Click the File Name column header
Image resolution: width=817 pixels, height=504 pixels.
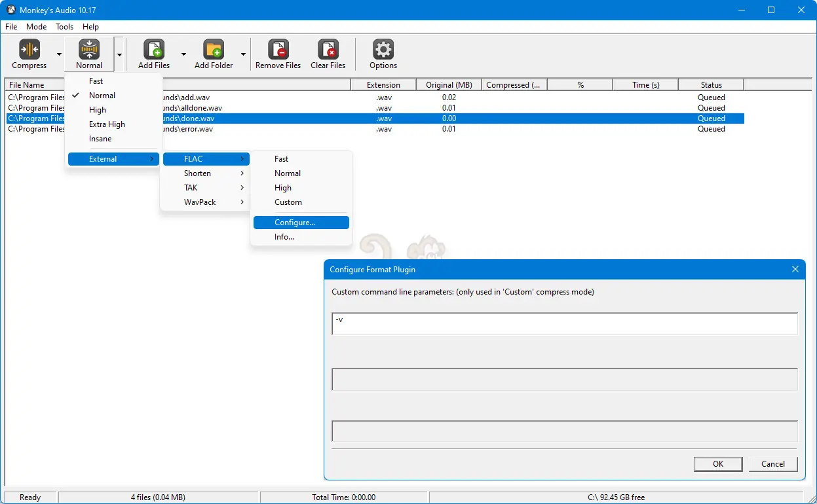(x=178, y=84)
